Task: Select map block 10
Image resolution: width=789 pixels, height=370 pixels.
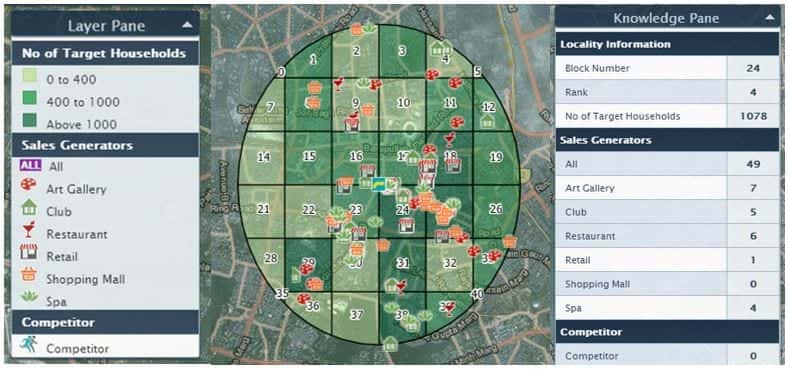Action: [x=404, y=103]
